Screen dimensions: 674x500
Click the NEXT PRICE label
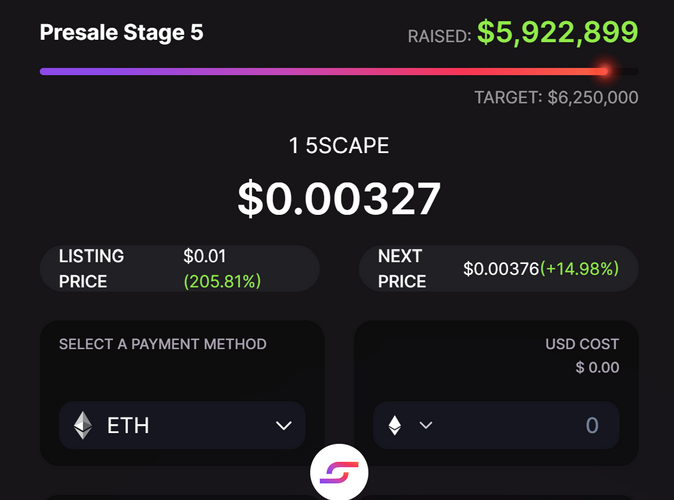[x=402, y=269]
